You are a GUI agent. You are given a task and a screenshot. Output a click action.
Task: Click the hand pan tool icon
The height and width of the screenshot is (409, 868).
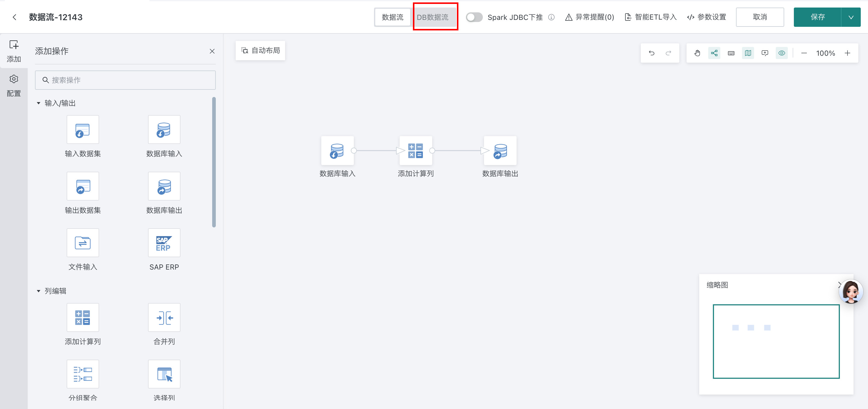coord(697,53)
